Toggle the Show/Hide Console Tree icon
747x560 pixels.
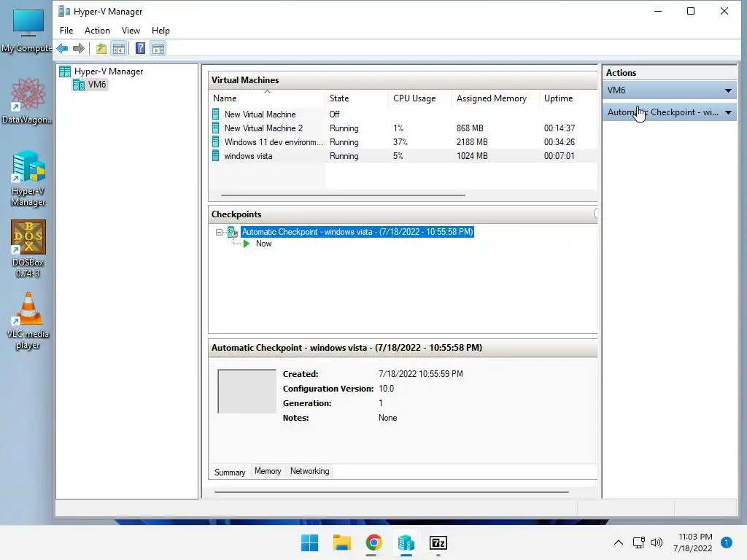pos(119,49)
